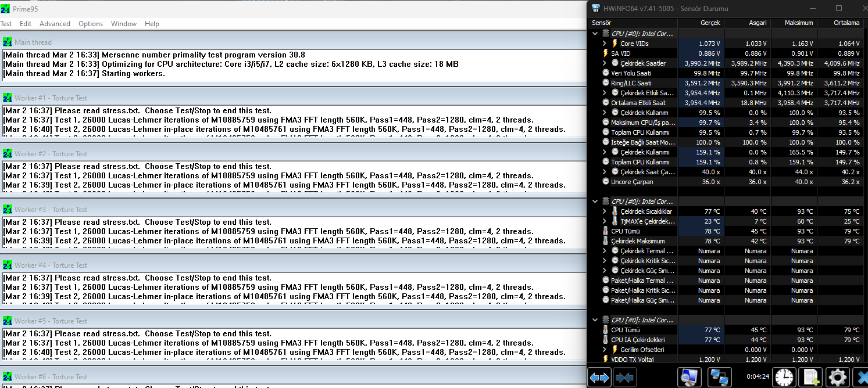This screenshot has height=388, width=868.
Task: Click clock icon beside Ring/LLC Saati
Action: click(606, 83)
